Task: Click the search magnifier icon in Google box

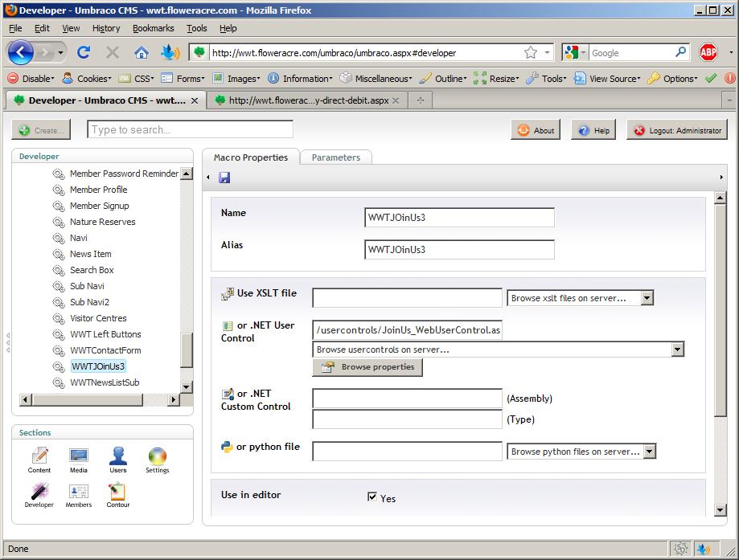Action: point(680,52)
